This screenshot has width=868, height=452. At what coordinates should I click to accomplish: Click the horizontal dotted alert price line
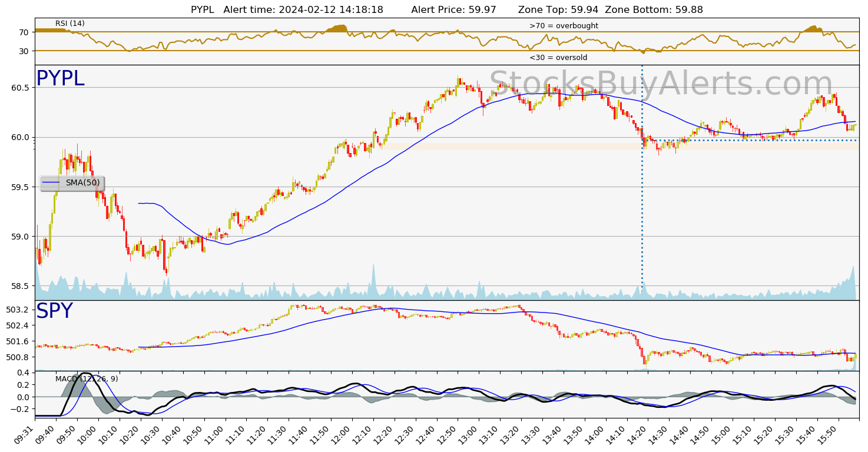750,140
